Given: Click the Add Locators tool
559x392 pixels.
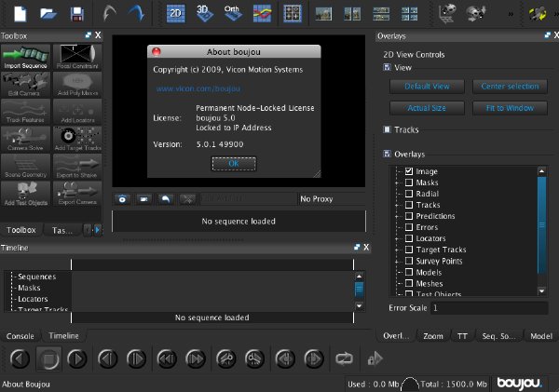Looking at the screenshot, I should point(77,112).
